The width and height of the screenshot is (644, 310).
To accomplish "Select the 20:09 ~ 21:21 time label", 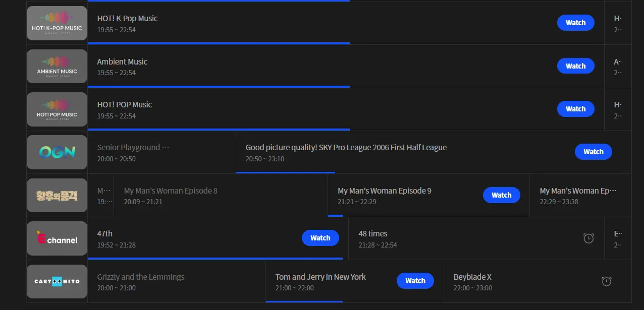I will click(143, 202).
